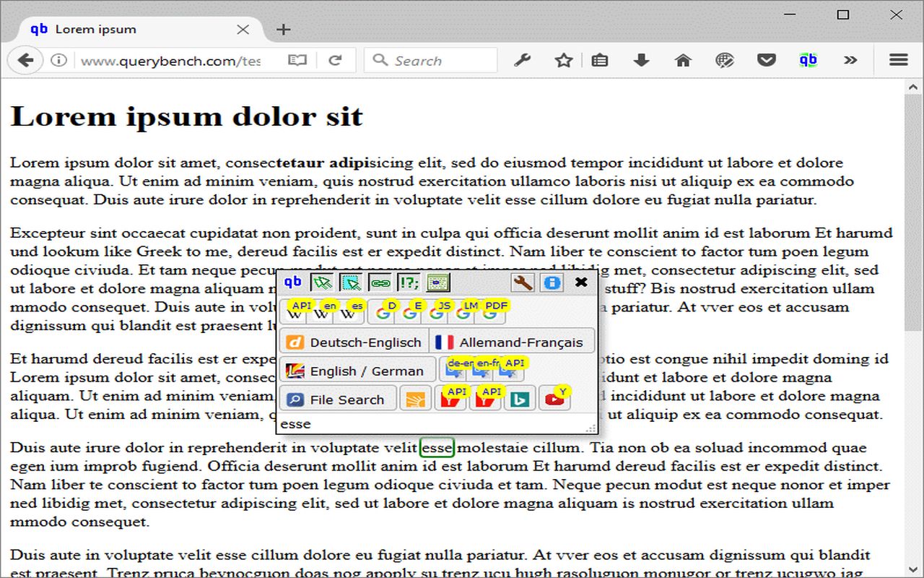Toggle the selection-box cursor mode icon

(x=351, y=282)
